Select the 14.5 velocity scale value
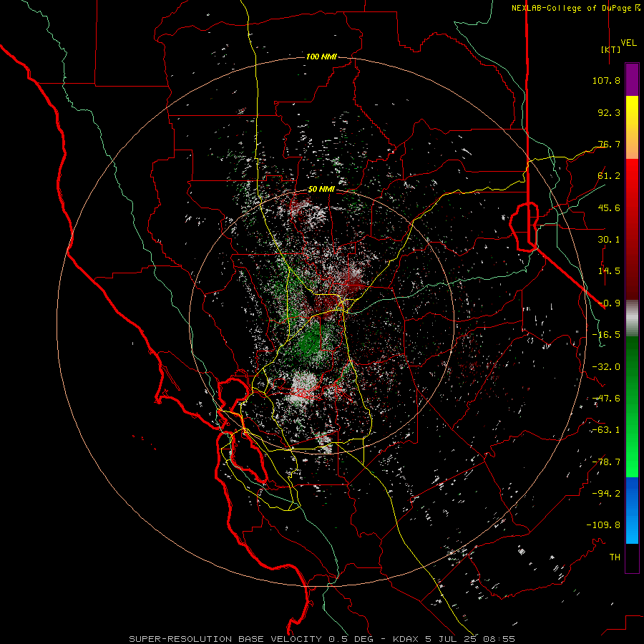Screen dimensions: 644x644 tap(609, 271)
